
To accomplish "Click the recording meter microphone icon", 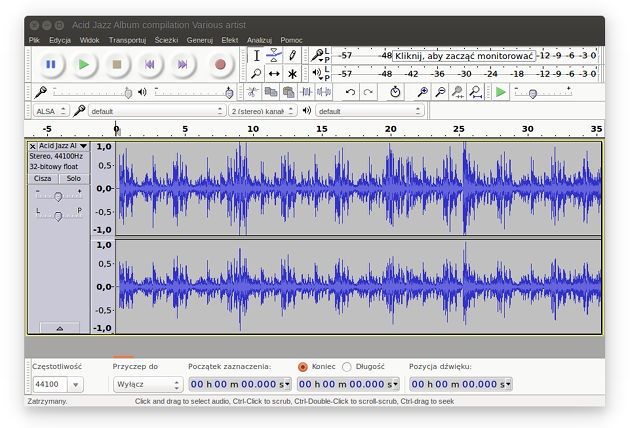I will [x=317, y=55].
